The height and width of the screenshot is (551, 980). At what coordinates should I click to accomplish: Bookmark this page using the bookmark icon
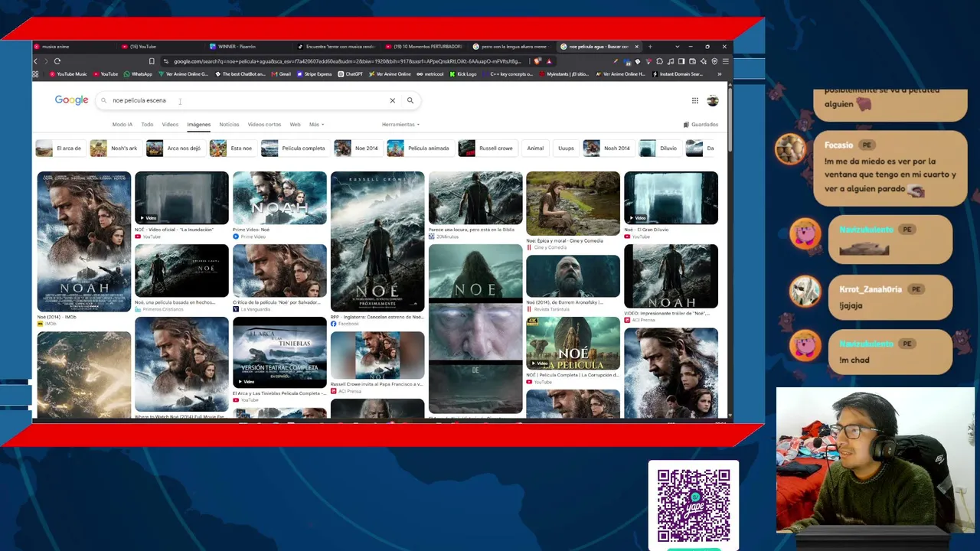pos(152,61)
